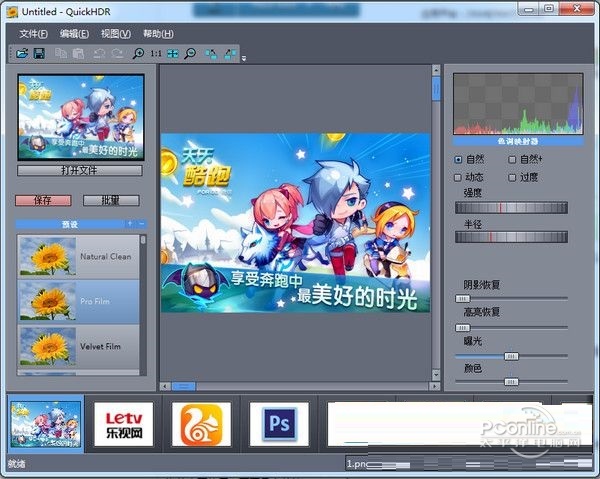This screenshot has height=479, width=600.
Task: Click the first teal squares arrow icon
Action: point(211,54)
